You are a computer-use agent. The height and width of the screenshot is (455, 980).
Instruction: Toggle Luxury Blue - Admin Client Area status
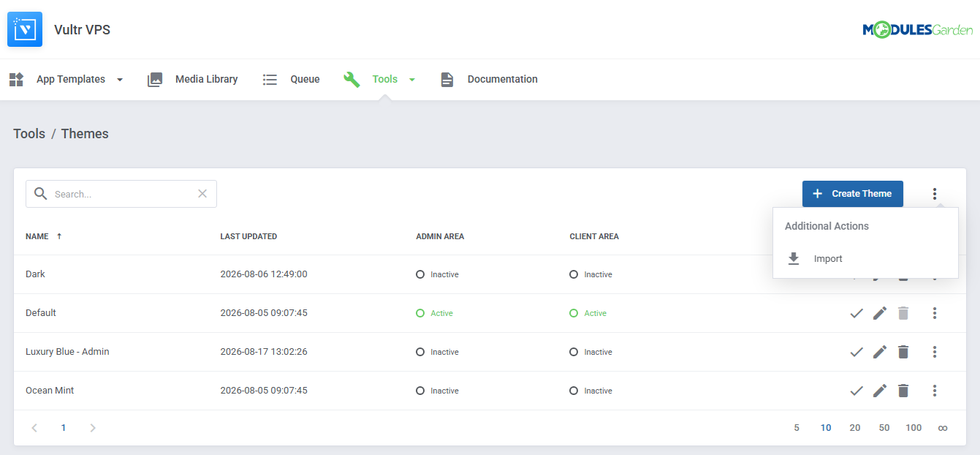coord(590,352)
